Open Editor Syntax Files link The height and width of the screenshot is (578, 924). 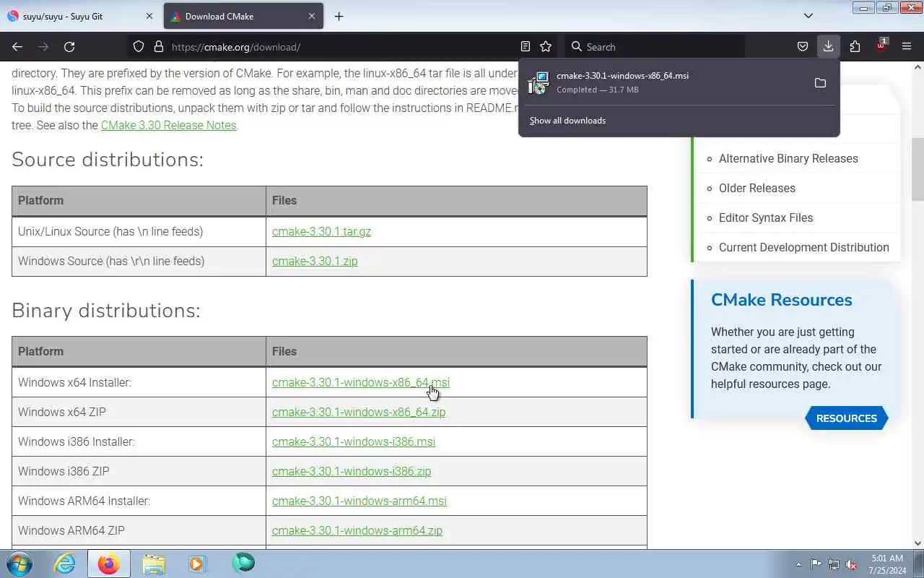[x=765, y=217]
